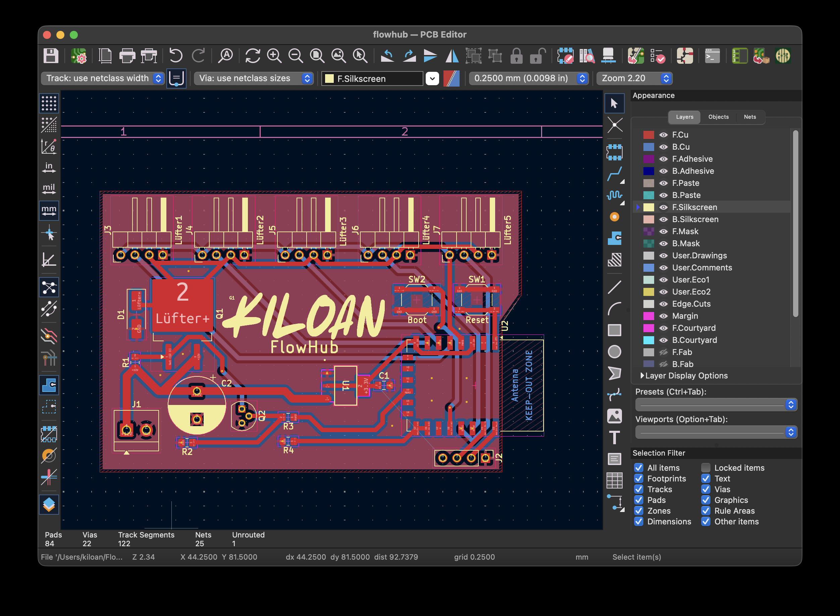The image size is (840, 616).
Task: Switch to the Objects tab
Action: [718, 117]
